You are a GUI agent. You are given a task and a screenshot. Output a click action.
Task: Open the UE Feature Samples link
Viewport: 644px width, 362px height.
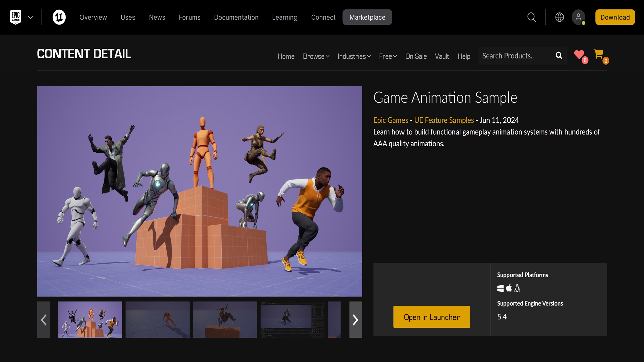click(444, 120)
